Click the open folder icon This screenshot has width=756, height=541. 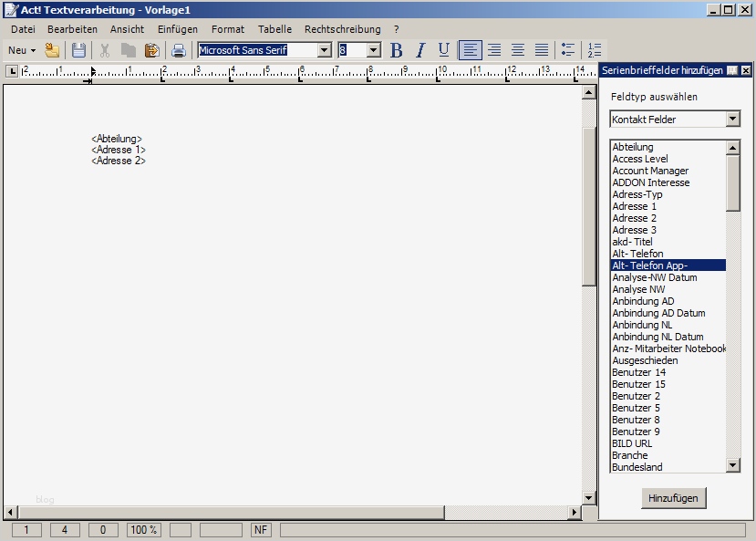(52, 50)
